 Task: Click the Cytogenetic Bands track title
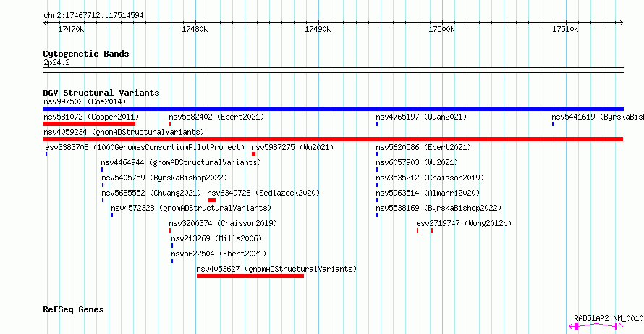pyautogui.click(x=86, y=54)
